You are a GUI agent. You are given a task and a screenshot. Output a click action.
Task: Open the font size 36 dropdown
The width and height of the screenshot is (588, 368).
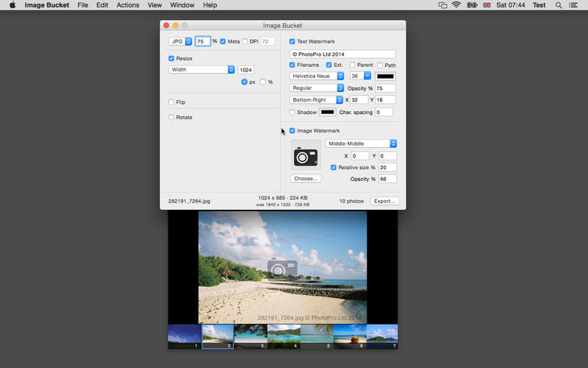(x=360, y=76)
